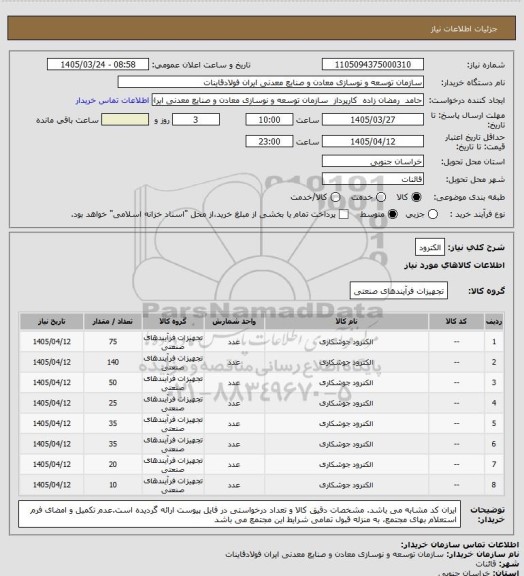Image resolution: width=524 pixels, height=576 pixels.
Task: Click the item code cell in row 7
Action: tap(456, 465)
